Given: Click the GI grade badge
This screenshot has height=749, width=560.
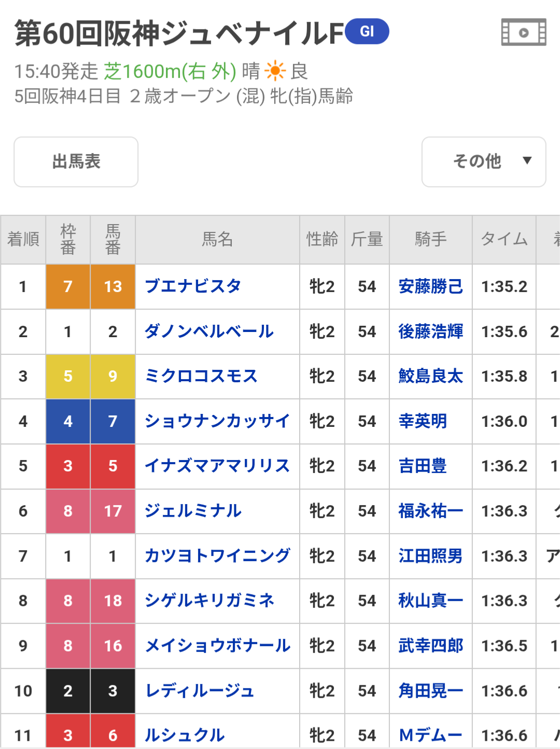Looking at the screenshot, I should tap(367, 32).
